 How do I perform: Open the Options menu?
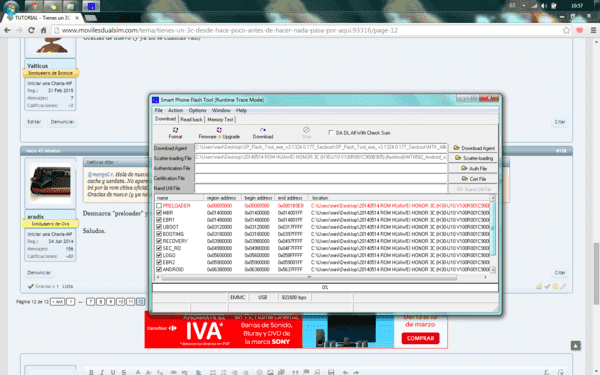pyautogui.click(x=197, y=110)
